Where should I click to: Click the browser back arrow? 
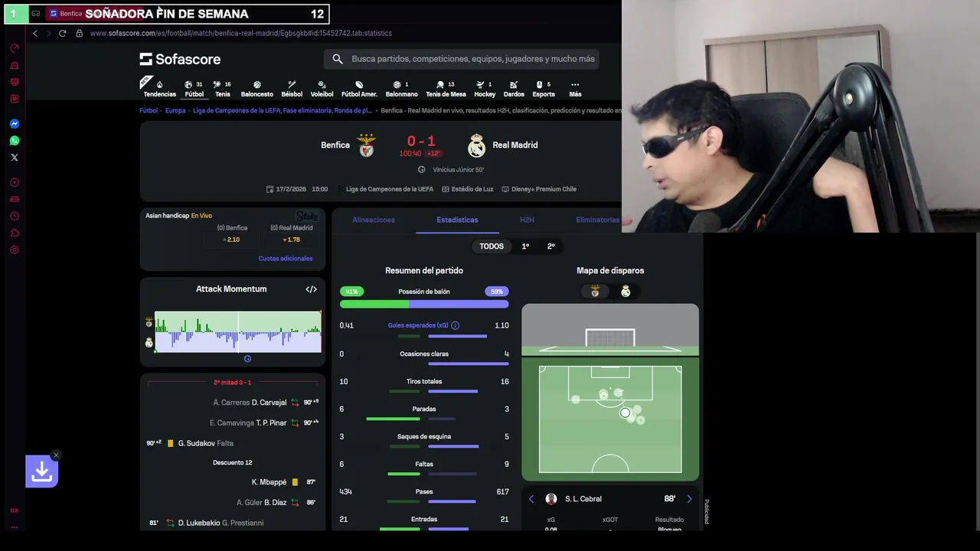(34, 33)
